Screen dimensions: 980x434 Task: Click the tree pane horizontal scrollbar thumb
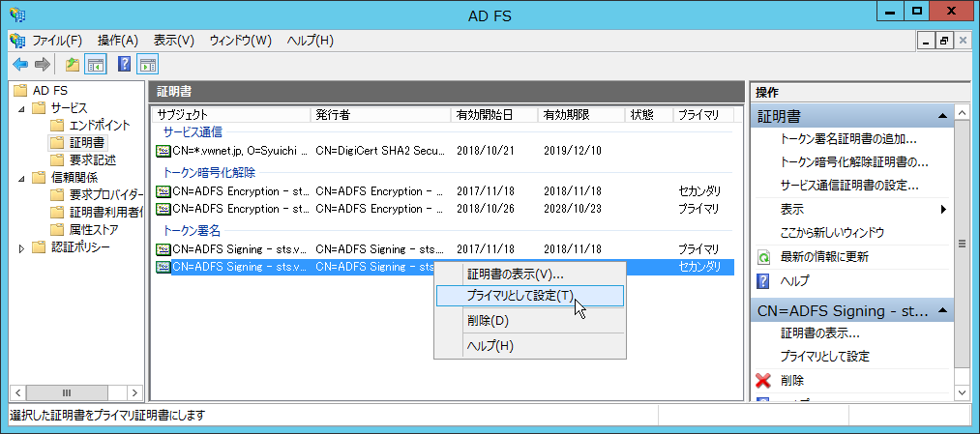click(66, 392)
